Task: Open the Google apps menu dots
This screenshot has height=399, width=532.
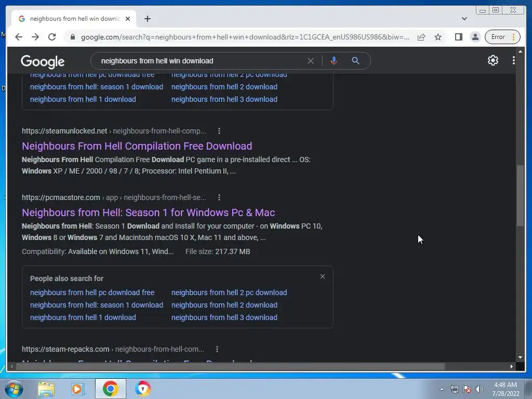Action: coord(514,60)
